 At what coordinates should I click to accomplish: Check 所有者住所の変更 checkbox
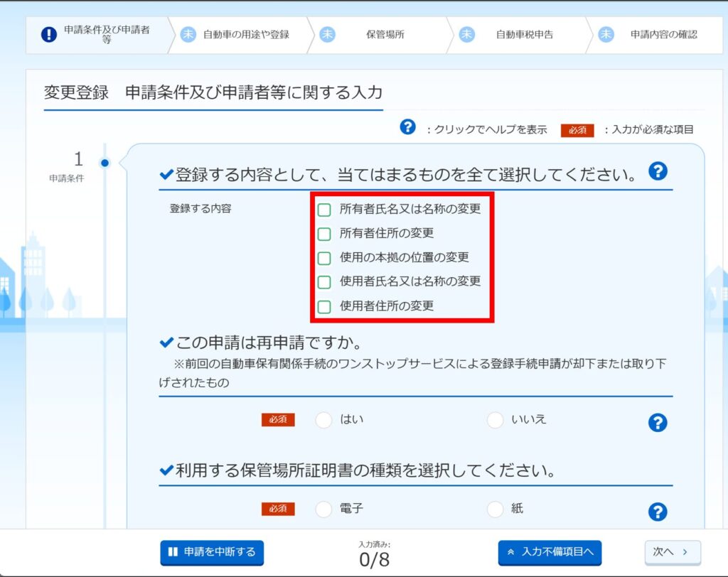click(x=324, y=234)
